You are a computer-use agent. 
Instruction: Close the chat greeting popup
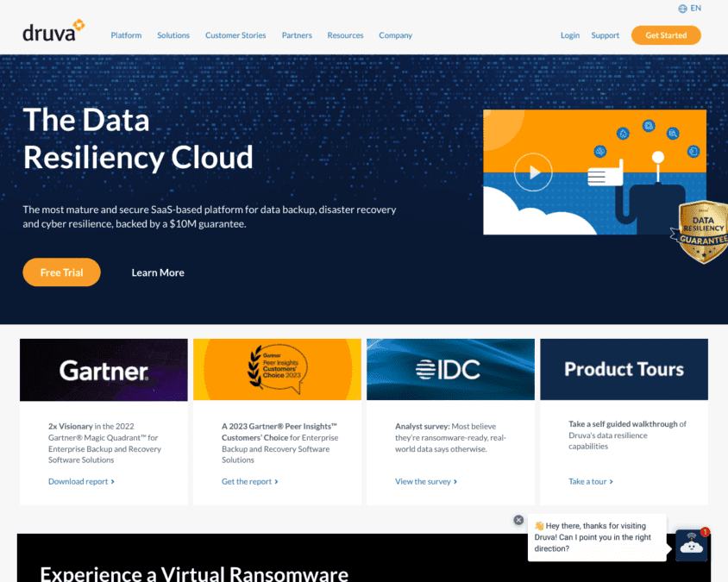(518, 520)
